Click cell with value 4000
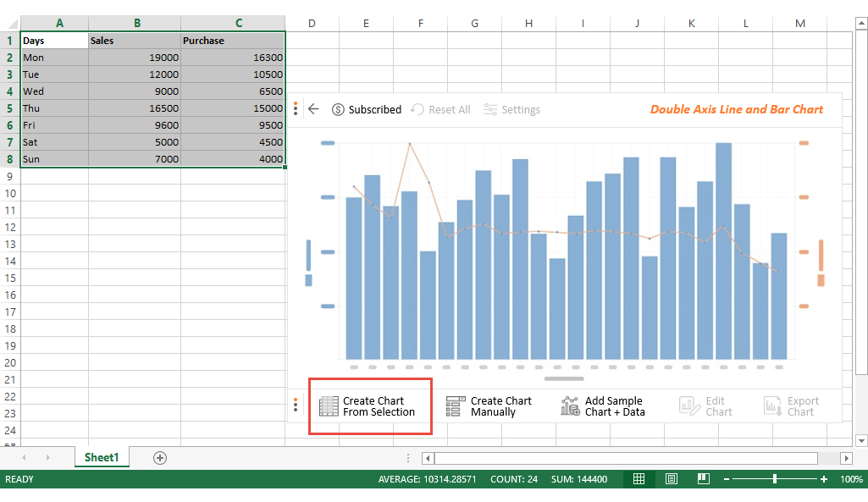 233,159
